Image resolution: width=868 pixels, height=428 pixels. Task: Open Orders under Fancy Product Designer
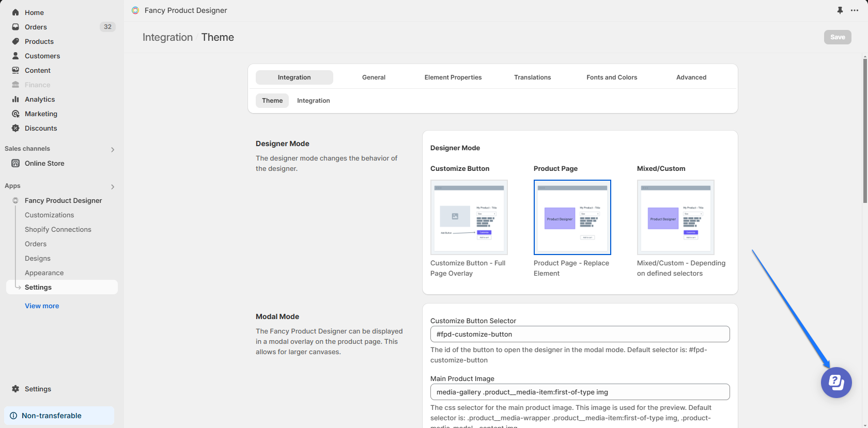(x=36, y=244)
